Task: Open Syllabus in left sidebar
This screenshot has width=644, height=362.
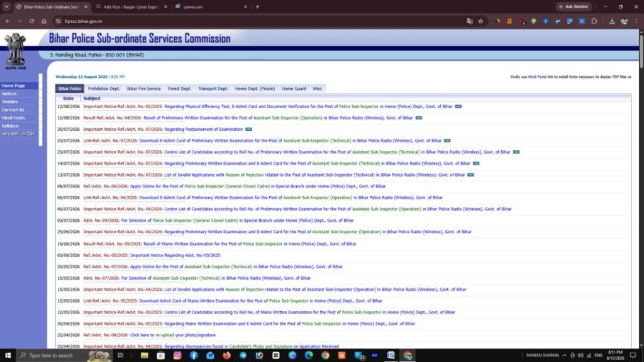Action: coord(10,126)
